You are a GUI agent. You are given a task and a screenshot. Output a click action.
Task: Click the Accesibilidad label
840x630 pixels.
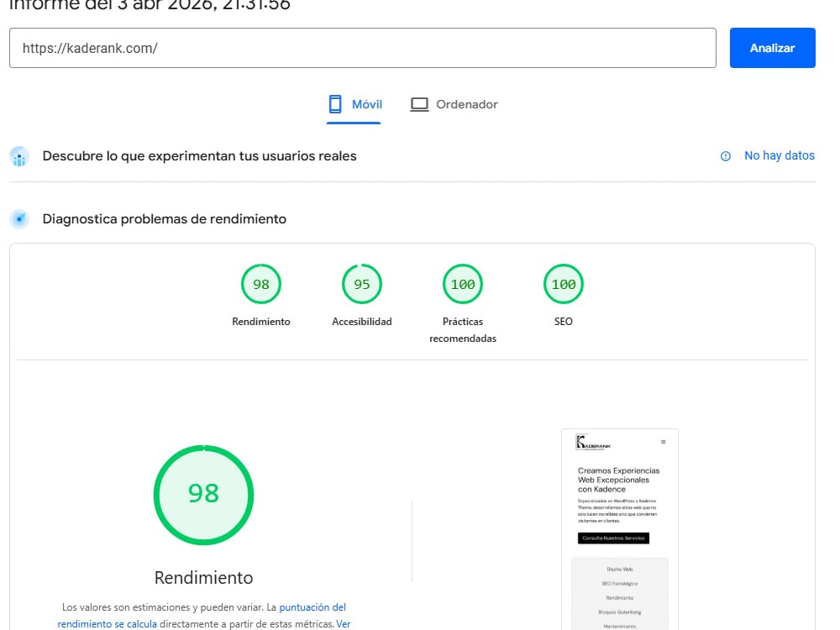point(361,322)
